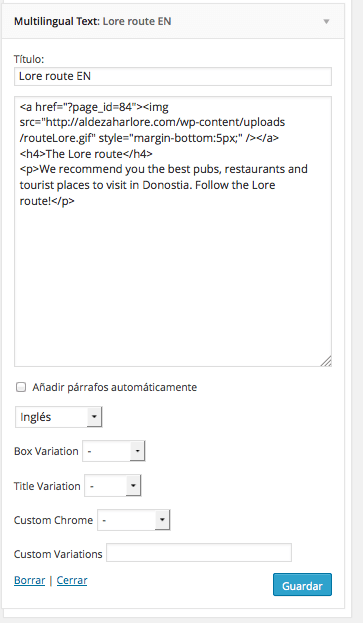The width and height of the screenshot is (363, 623).
Task: Click inside the HTML content textarea
Action: (173, 231)
